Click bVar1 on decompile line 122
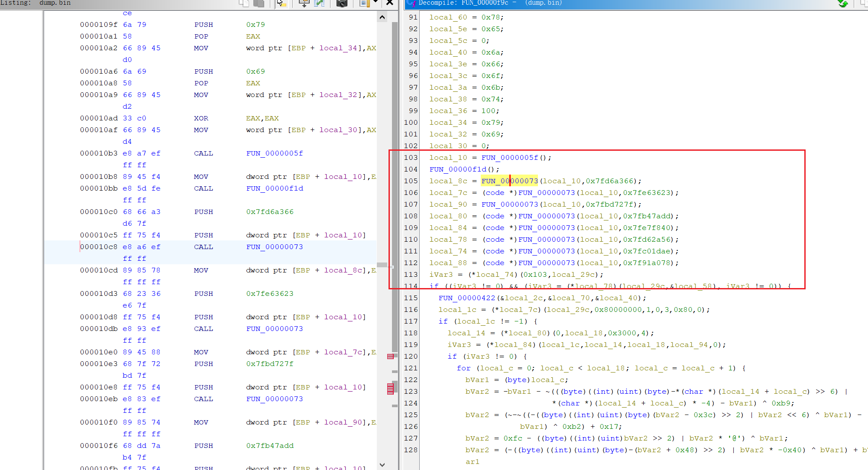 click(477, 380)
